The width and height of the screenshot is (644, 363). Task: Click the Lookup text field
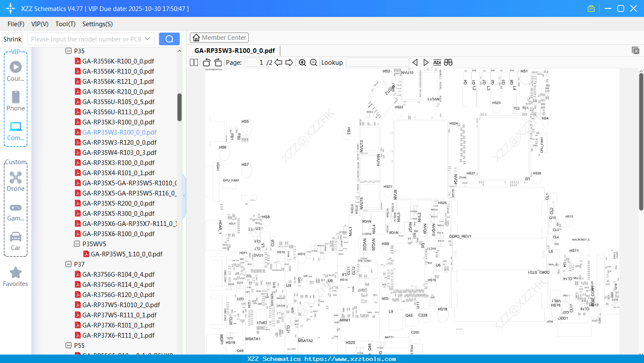[x=377, y=63]
